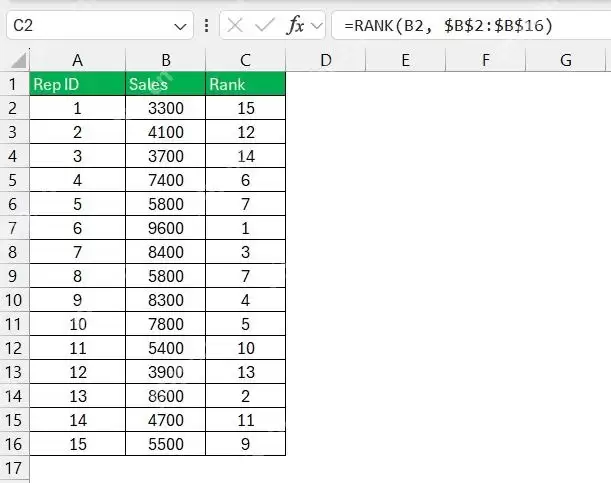Select row 10 header
This screenshot has width=611, height=483.
coord(14,300)
